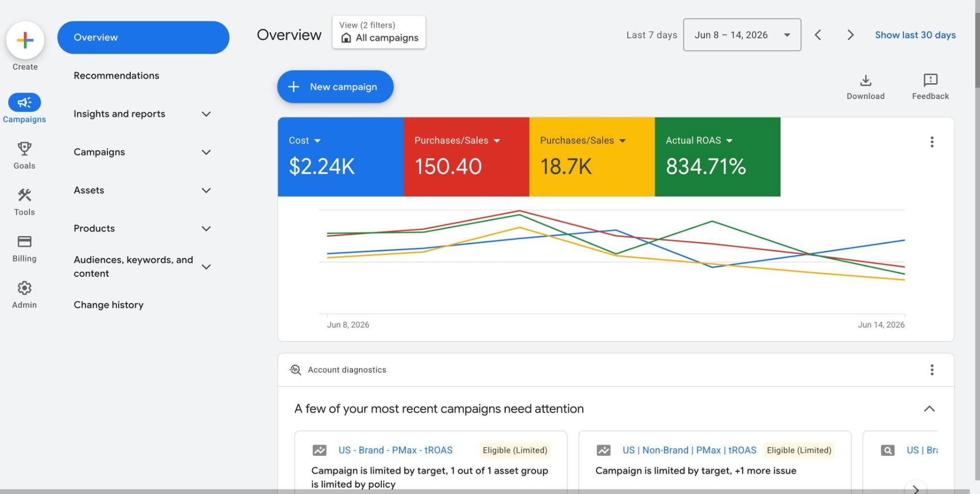Open Change history
980x494 pixels.
pos(108,305)
